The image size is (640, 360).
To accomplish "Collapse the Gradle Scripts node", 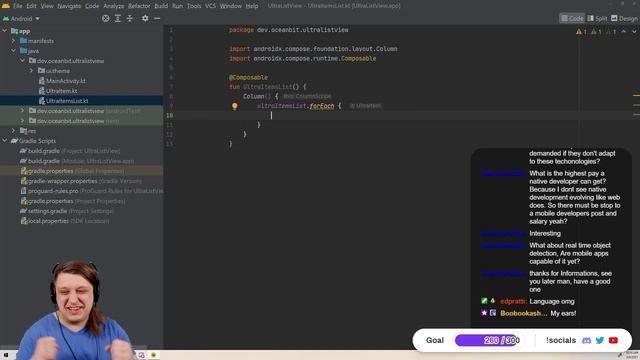I will pyautogui.click(x=5, y=141).
